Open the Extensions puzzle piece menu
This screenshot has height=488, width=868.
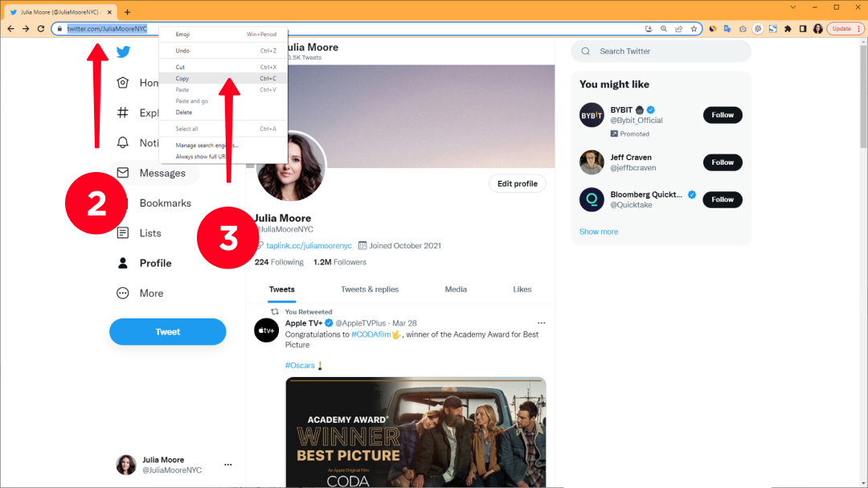(788, 29)
